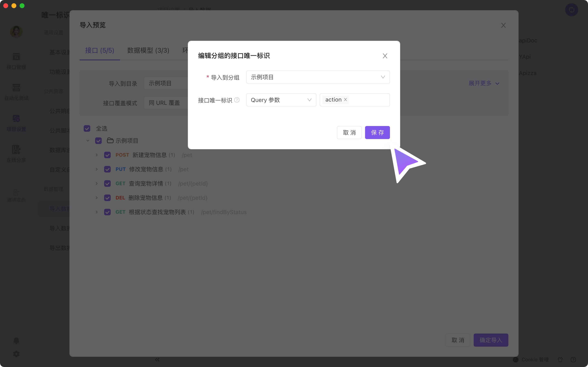Click the tag input field beside action
The width and height of the screenshot is (588, 367).
click(369, 100)
